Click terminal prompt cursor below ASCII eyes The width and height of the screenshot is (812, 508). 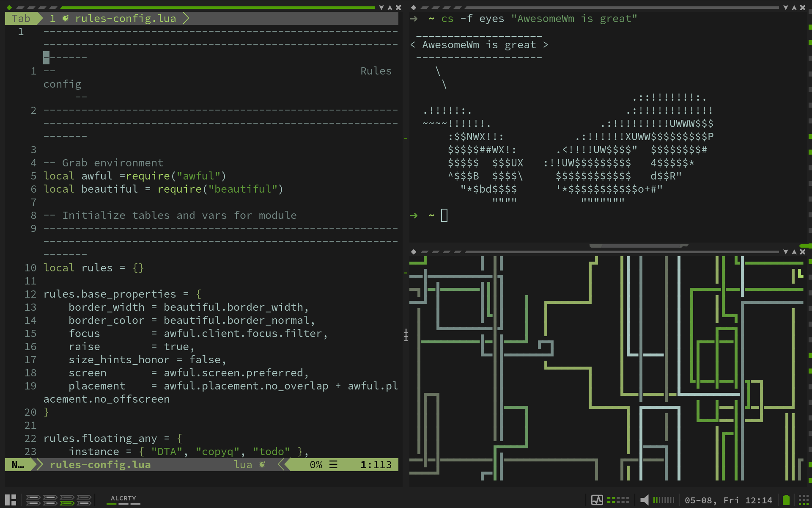pyautogui.click(x=444, y=215)
